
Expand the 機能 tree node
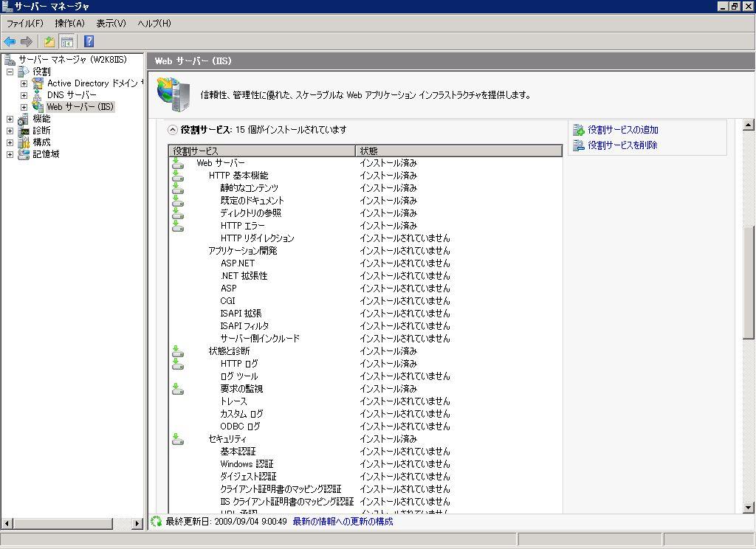point(10,119)
